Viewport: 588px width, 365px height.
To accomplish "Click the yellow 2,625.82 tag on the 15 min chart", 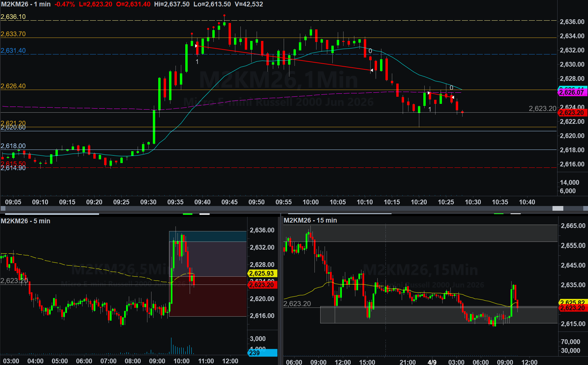I will [572, 302].
